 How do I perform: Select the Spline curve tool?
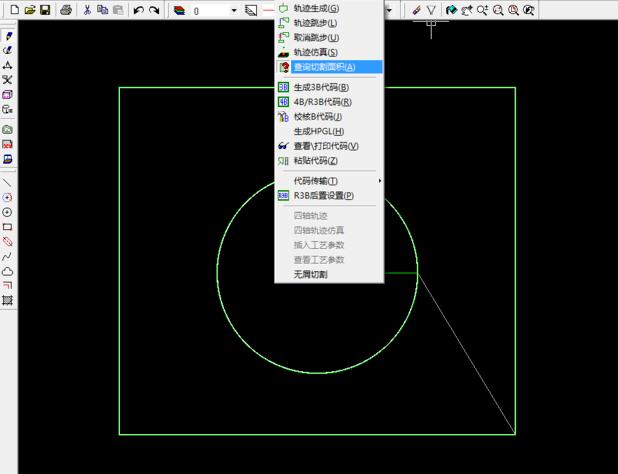(7, 256)
